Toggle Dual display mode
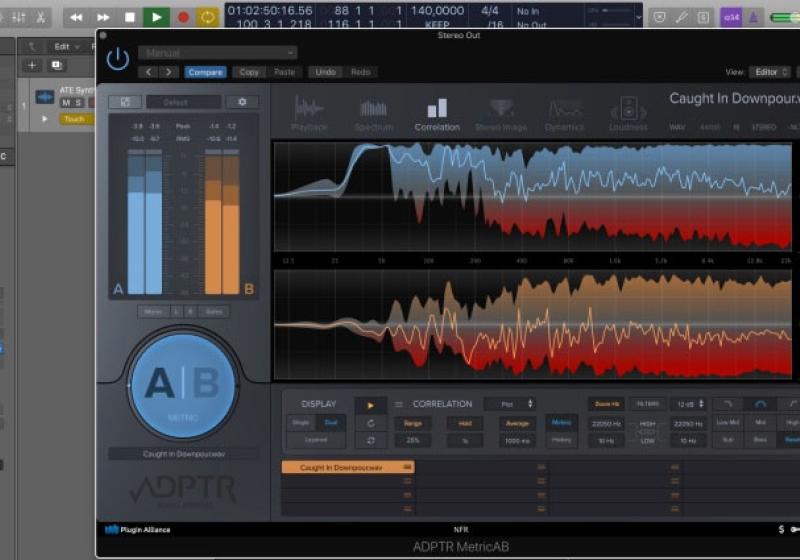This screenshot has height=560, width=800. coord(331,423)
